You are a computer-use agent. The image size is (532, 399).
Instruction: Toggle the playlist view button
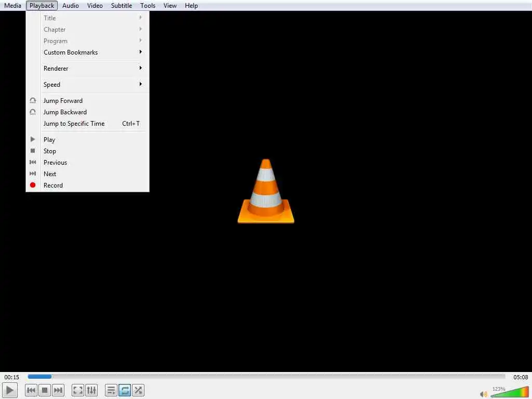point(111,390)
